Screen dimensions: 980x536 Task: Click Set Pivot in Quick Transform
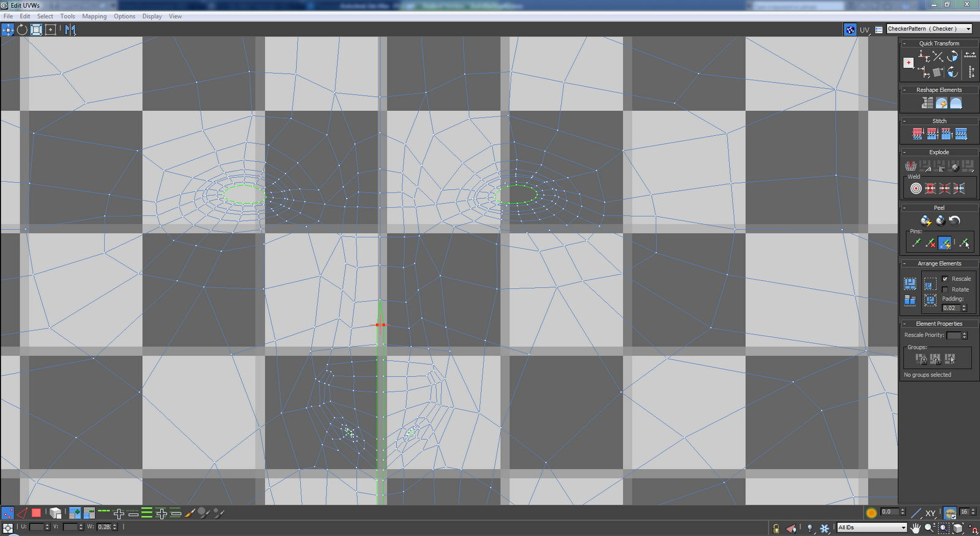click(x=908, y=62)
